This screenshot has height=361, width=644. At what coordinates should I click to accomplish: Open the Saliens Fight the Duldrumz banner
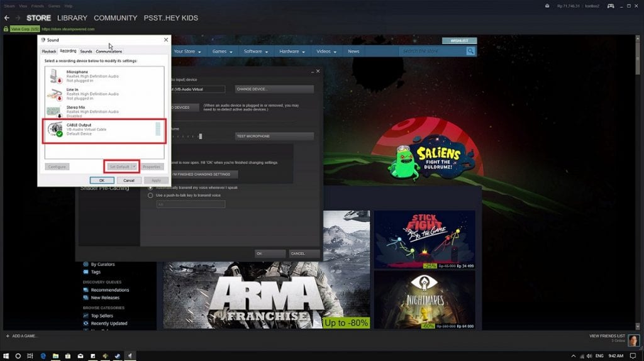[x=431, y=158]
